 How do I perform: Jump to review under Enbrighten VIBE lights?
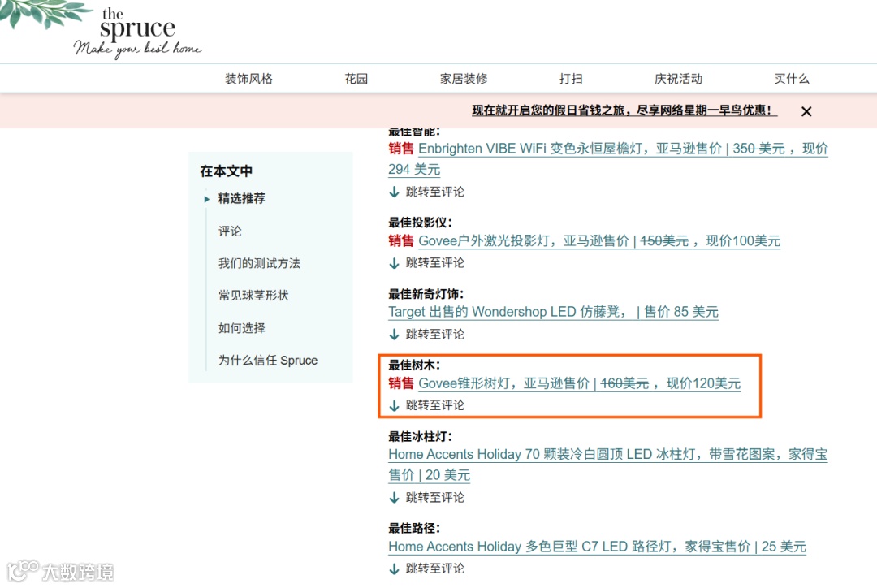point(435,192)
